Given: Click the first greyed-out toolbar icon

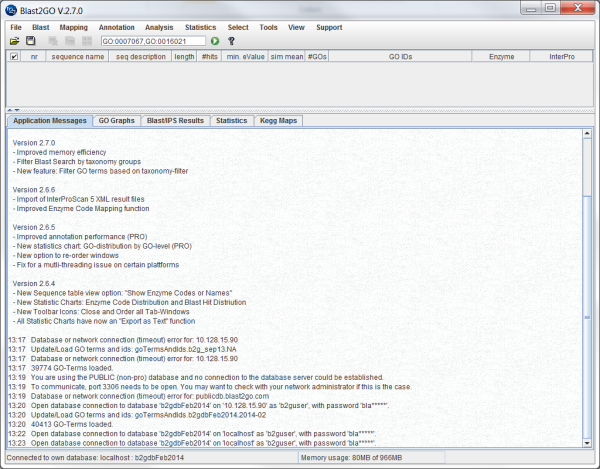Looking at the screenshot, I should 53,41.
